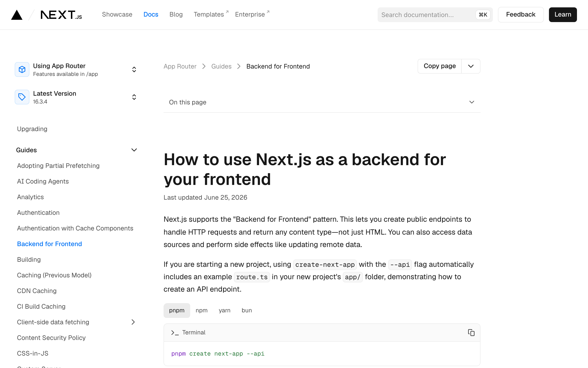This screenshot has width=588, height=368.
Task: Open the CSS-in-JS guide
Action: click(33, 354)
